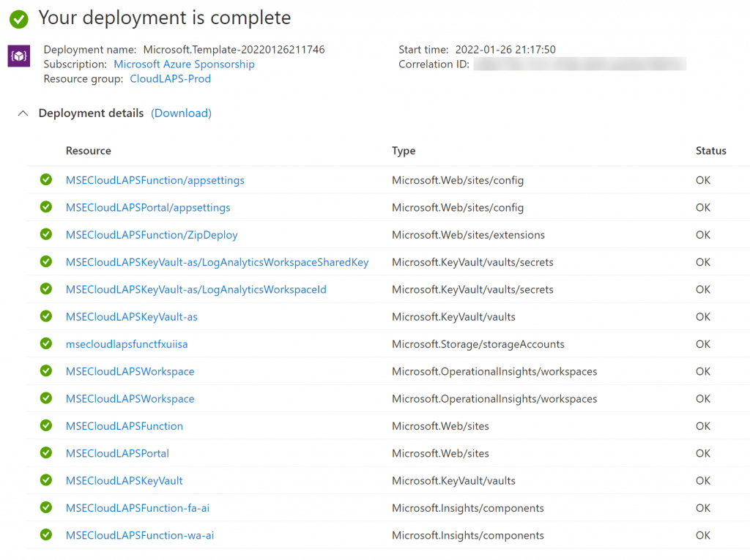Click the status checkmark beside msecloudlapsfunctfxuiisa
The height and width of the screenshot is (560, 750).
coord(46,343)
